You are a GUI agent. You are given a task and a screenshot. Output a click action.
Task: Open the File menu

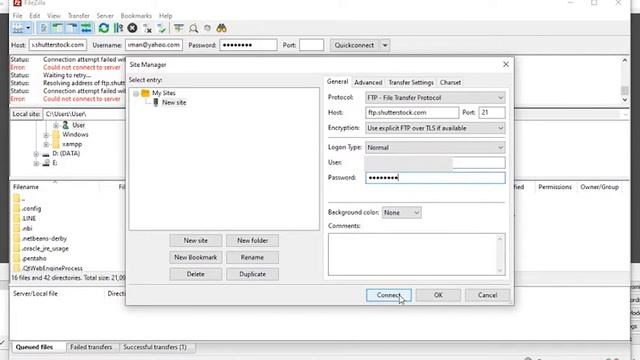pos(18,16)
